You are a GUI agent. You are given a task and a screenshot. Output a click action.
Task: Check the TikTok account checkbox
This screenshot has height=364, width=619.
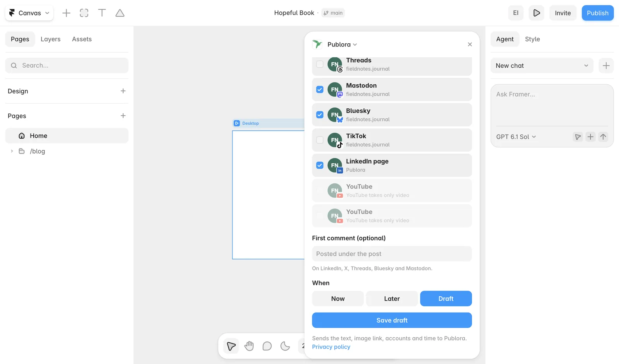tap(320, 140)
